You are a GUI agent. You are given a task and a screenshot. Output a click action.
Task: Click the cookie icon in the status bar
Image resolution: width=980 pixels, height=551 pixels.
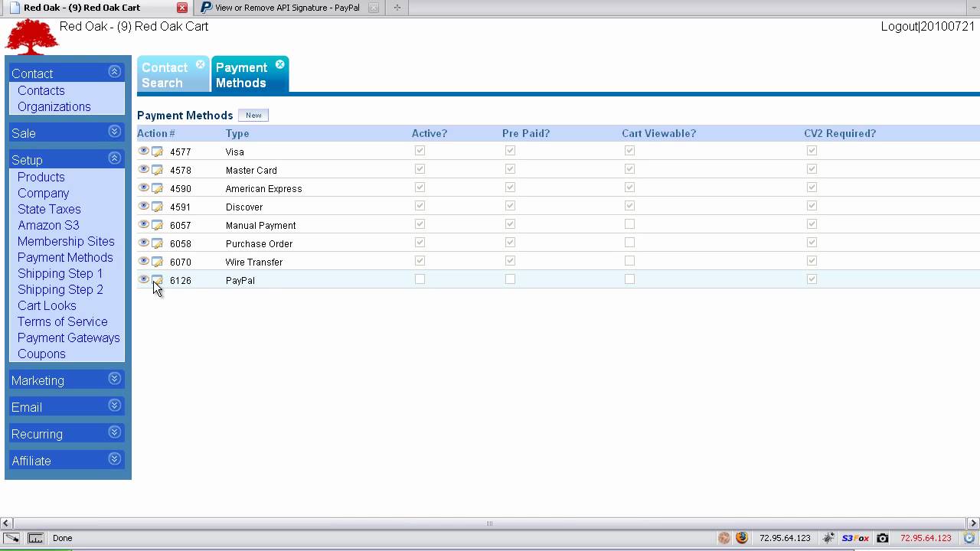(724, 538)
